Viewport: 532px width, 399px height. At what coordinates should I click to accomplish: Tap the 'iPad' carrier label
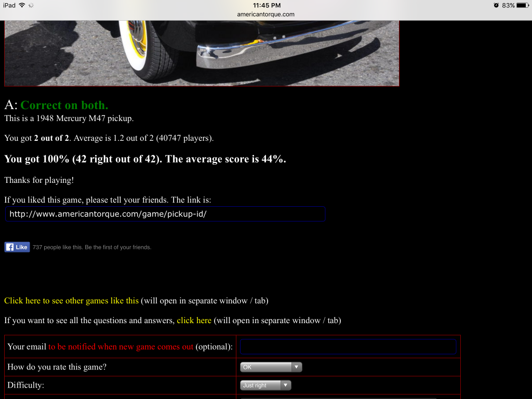click(x=9, y=5)
